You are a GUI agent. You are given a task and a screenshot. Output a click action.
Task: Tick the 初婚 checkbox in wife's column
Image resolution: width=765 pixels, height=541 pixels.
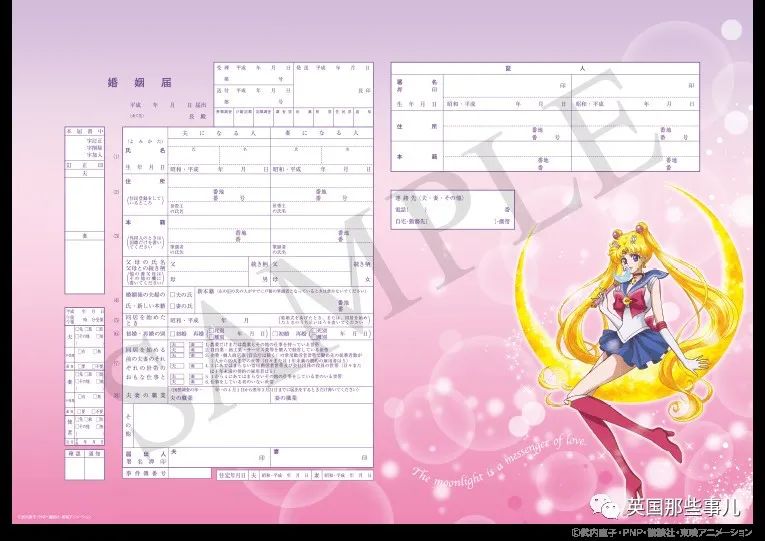pyautogui.click(x=275, y=334)
